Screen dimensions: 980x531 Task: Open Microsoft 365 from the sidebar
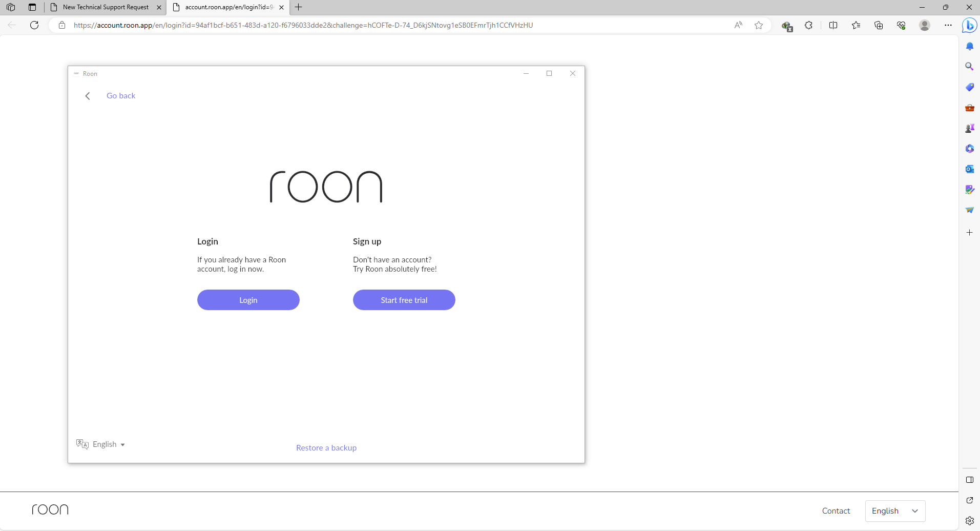click(x=969, y=149)
